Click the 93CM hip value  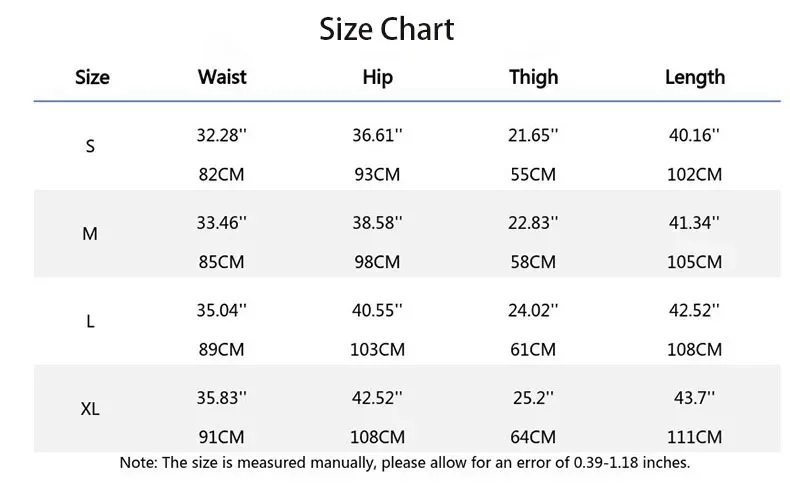click(x=377, y=174)
